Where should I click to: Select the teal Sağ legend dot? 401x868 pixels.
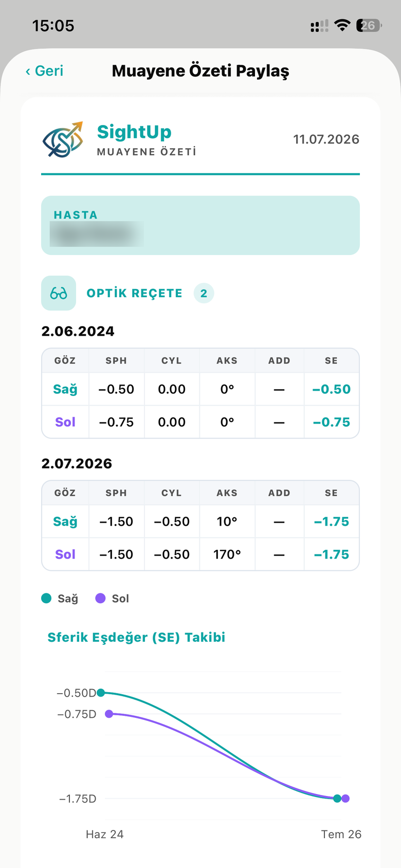coord(46,598)
